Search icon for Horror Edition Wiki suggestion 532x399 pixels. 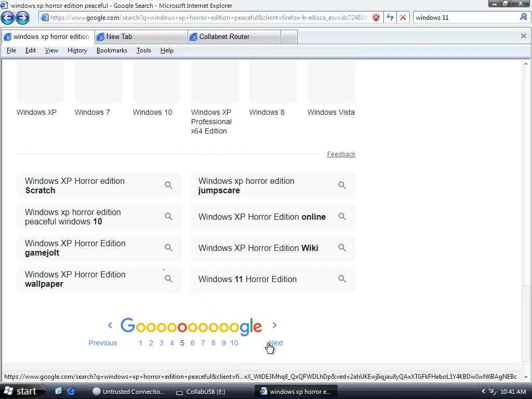click(x=342, y=248)
